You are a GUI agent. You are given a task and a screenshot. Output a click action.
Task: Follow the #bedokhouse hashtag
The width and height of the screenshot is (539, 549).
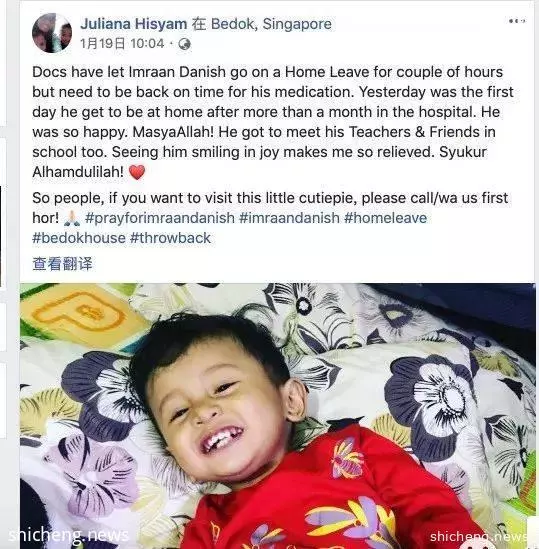point(79,238)
